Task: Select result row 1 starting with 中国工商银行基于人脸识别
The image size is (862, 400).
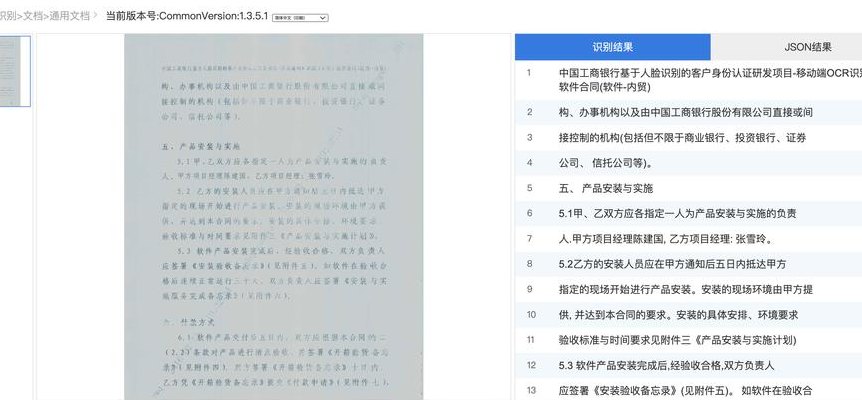Action: [x=688, y=80]
